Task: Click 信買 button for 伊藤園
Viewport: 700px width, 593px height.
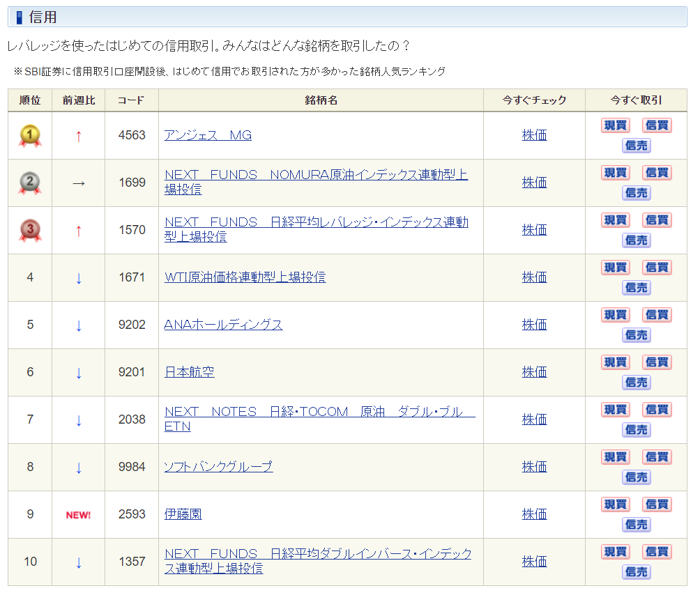Action: tap(657, 504)
